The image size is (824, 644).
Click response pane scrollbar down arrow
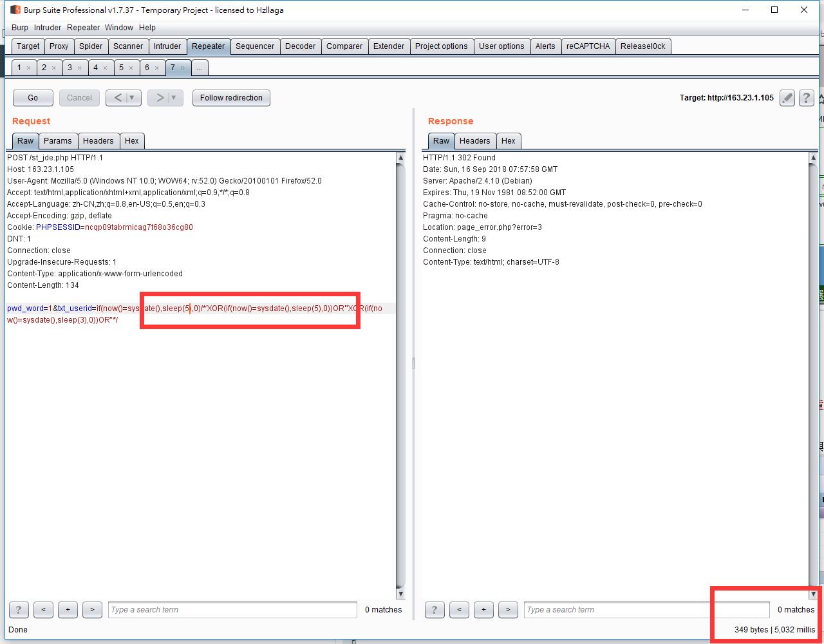point(813,594)
